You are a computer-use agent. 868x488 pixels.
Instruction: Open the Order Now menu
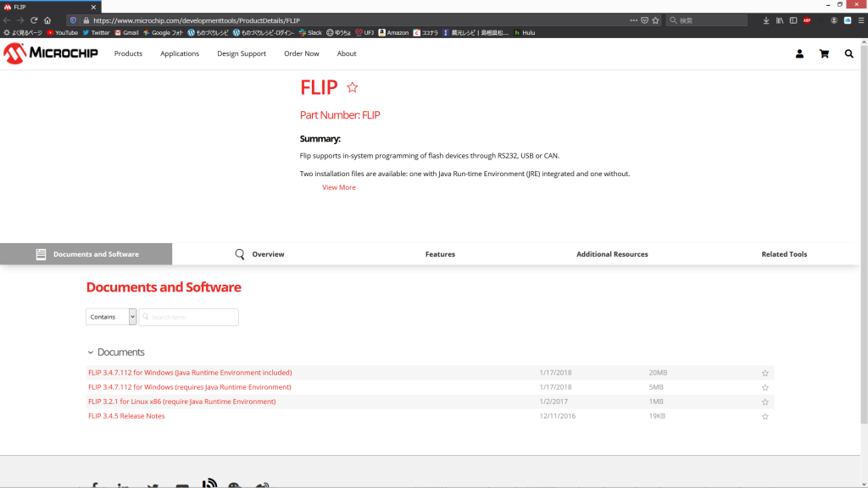(x=301, y=53)
